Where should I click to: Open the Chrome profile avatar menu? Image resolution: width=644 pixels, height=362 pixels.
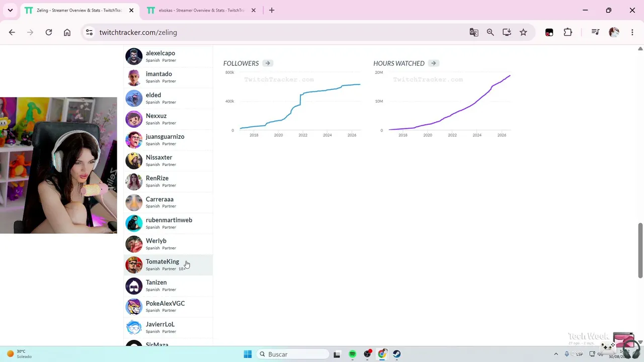point(614,32)
